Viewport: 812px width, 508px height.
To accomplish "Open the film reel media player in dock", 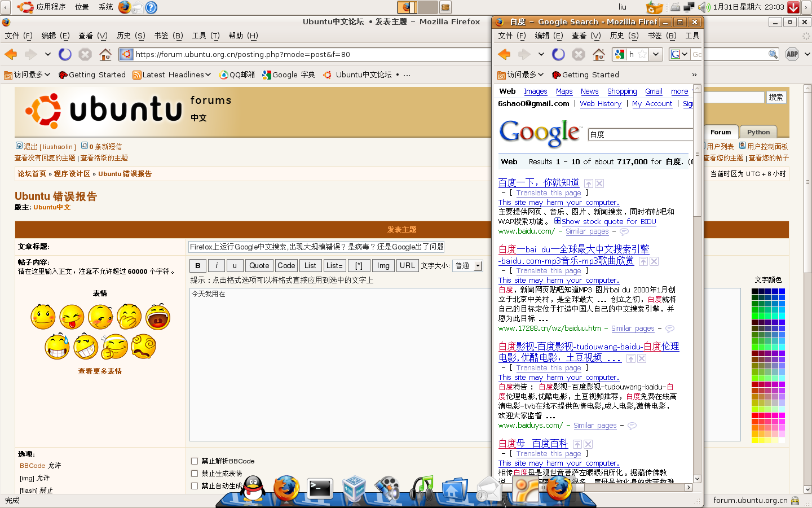I will (x=387, y=489).
